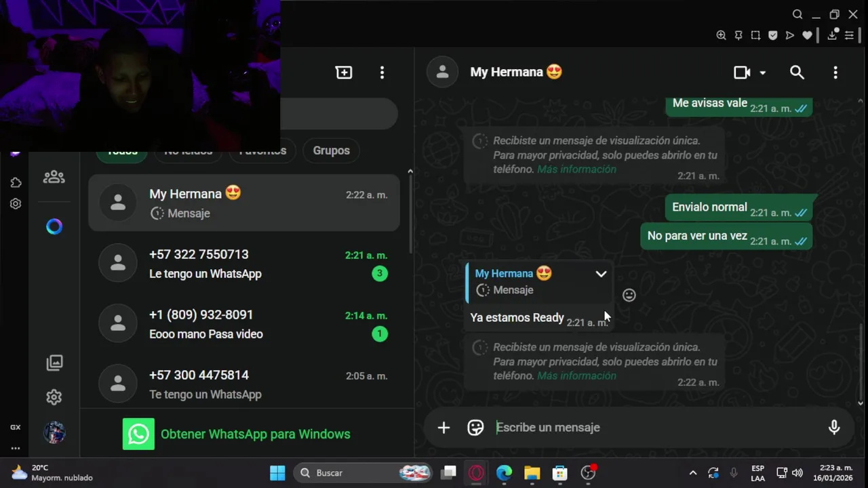Click Obtener WhatsApp para Windows link

point(256,434)
